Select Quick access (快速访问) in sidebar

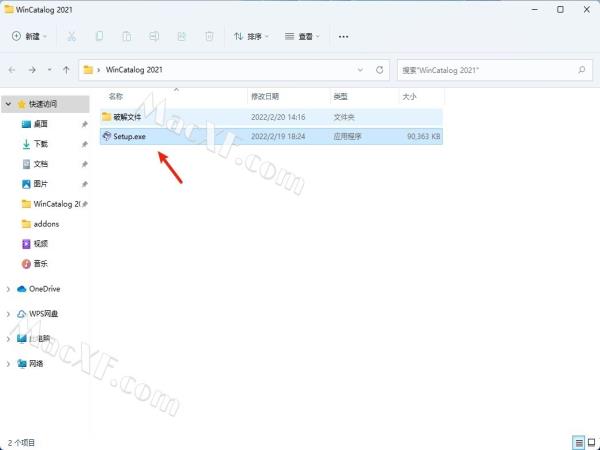point(43,104)
